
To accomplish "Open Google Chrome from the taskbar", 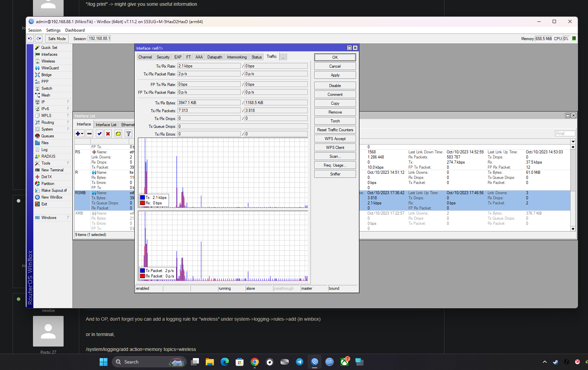I will click(x=255, y=362).
